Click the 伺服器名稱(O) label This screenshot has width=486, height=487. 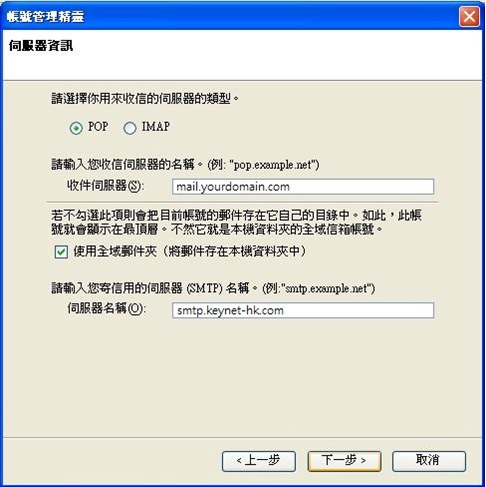(x=106, y=309)
